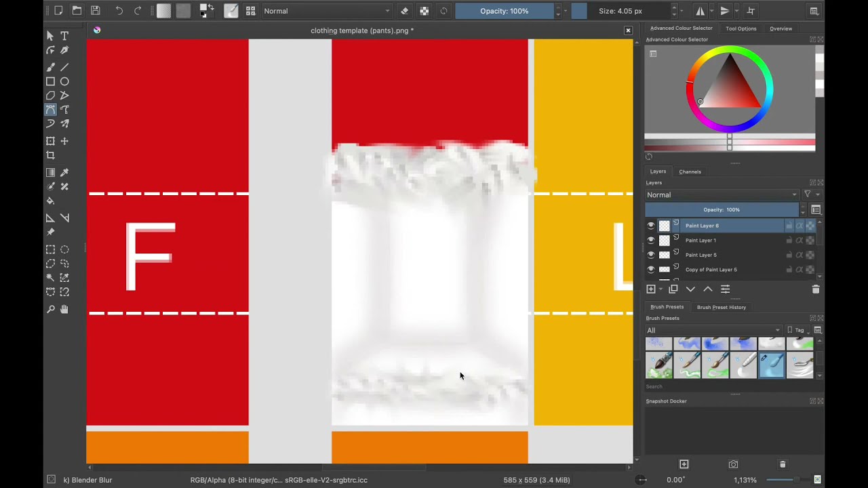868x488 pixels.
Task: Open an existing file from toolbar
Action: click(x=77, y=11)
